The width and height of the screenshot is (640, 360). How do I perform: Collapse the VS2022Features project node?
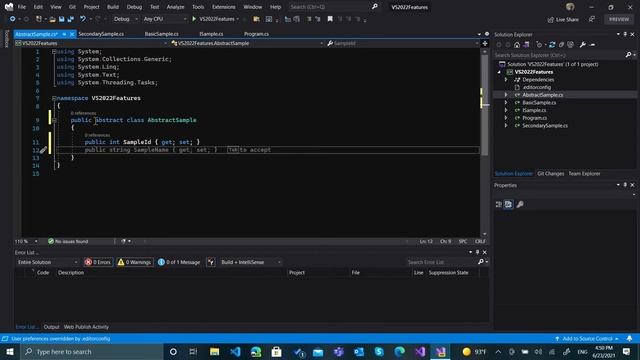499,72
